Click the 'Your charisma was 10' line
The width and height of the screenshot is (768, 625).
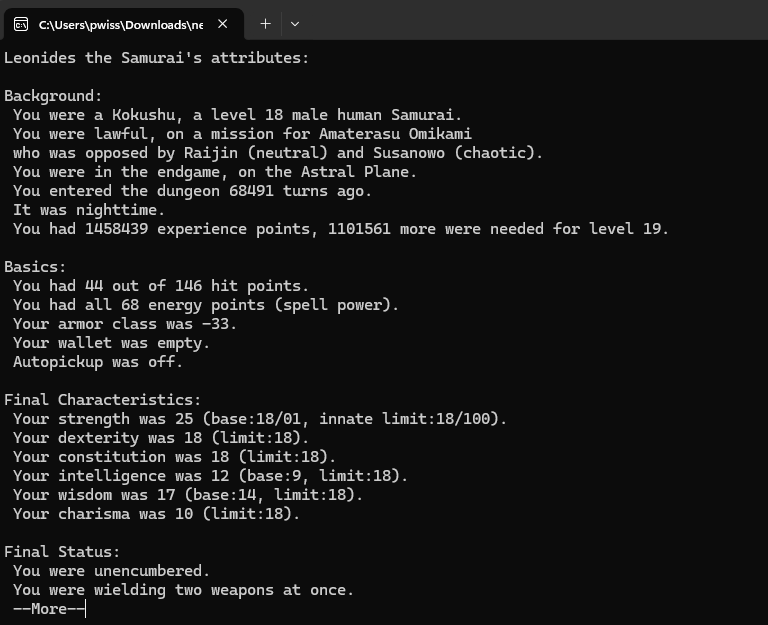[156, 514]
